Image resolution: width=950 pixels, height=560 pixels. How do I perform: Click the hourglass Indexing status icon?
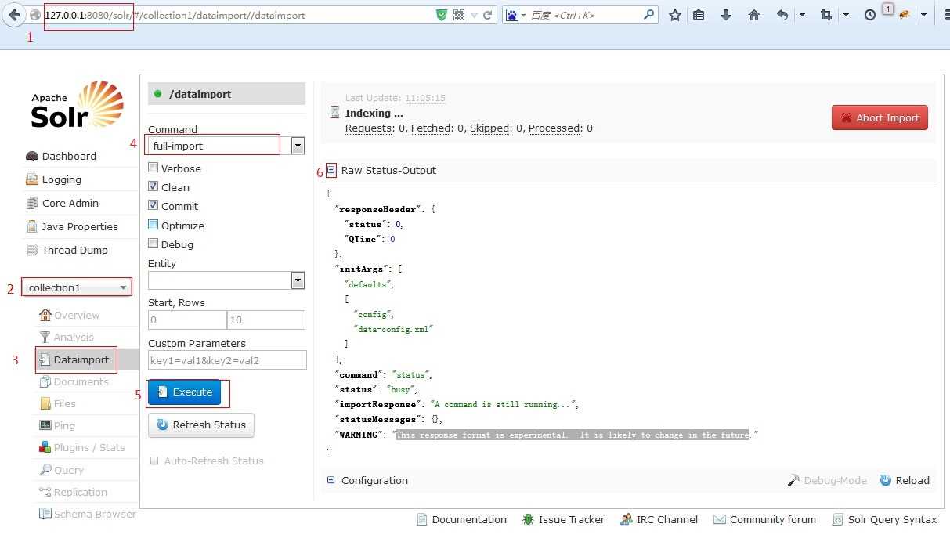(335, 113)
